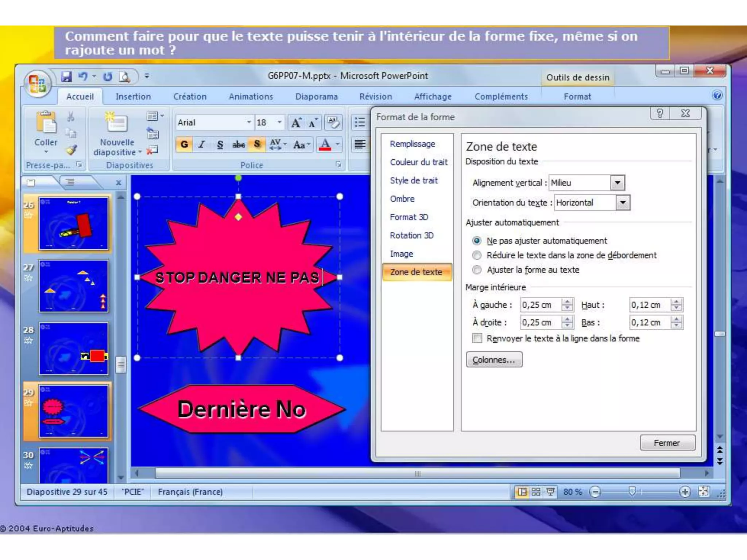
Task: Open the Diaporama tab
Action: (317, 97)
